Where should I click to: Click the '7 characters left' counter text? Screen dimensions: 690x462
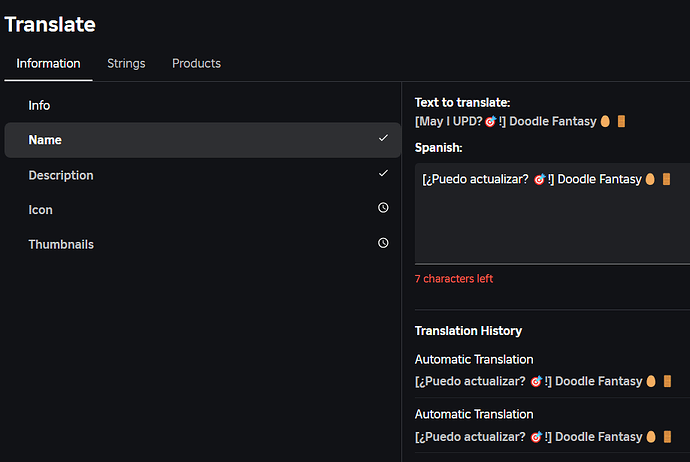tap(454, 279)
